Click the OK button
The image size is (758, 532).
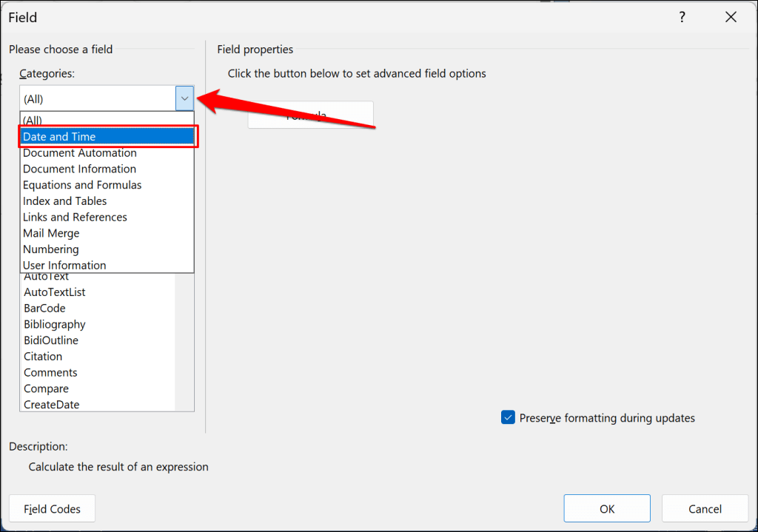[x=607, y=508]
